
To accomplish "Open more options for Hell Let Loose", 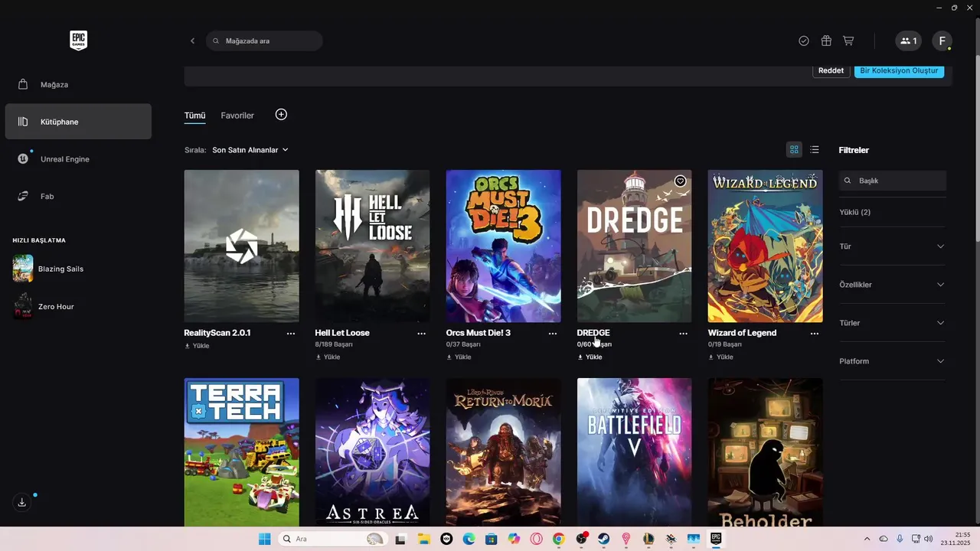I will tap(422, 334).
